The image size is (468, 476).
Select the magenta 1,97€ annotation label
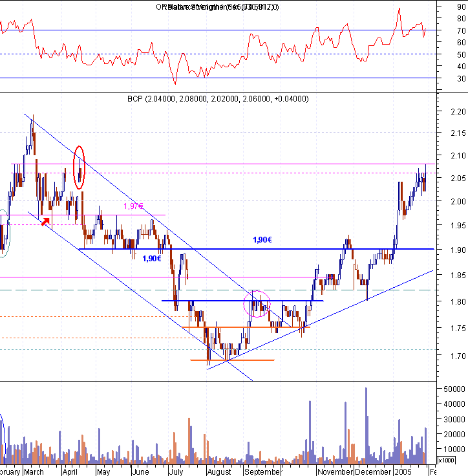133,206
